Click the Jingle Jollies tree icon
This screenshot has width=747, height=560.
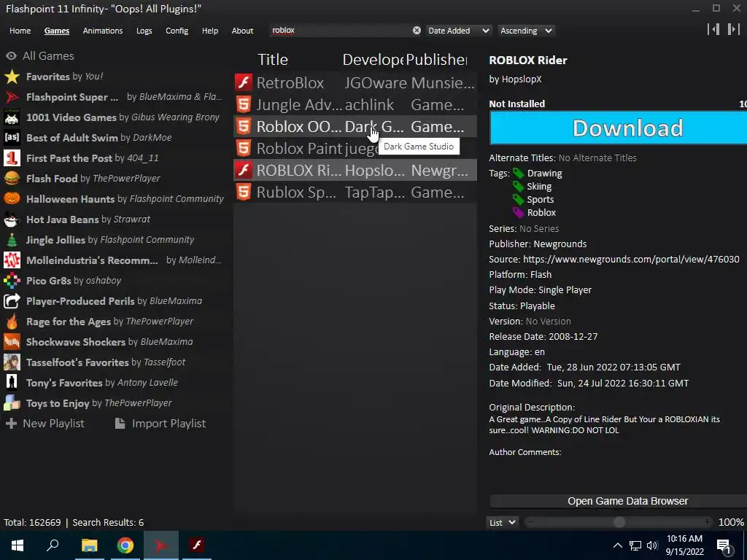(12, 240)
